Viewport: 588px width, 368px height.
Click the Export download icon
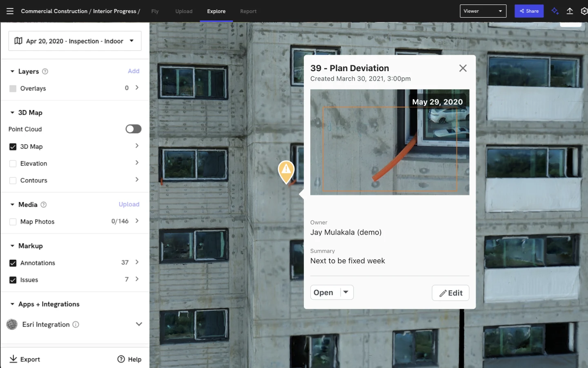[13, 359]
